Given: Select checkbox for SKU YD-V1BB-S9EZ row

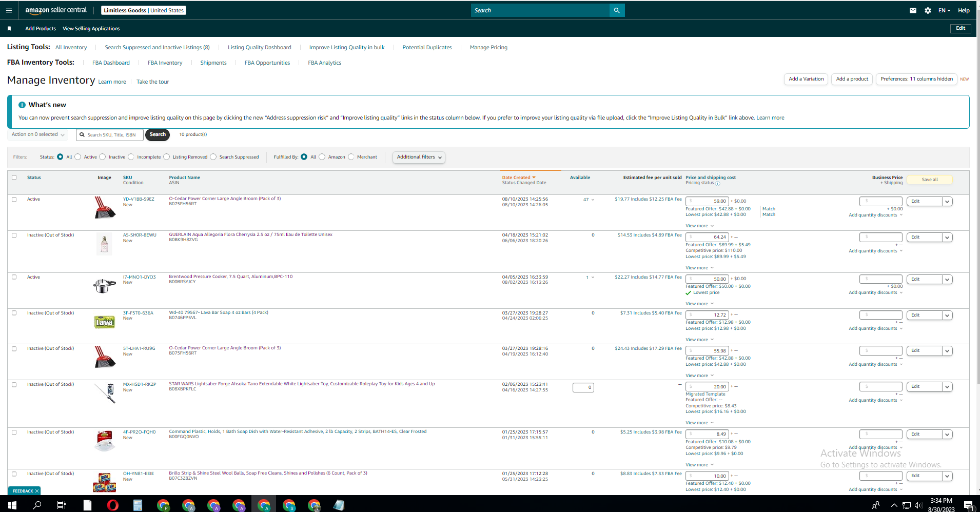Looking at the screenshot, I should tap(14, 200).
